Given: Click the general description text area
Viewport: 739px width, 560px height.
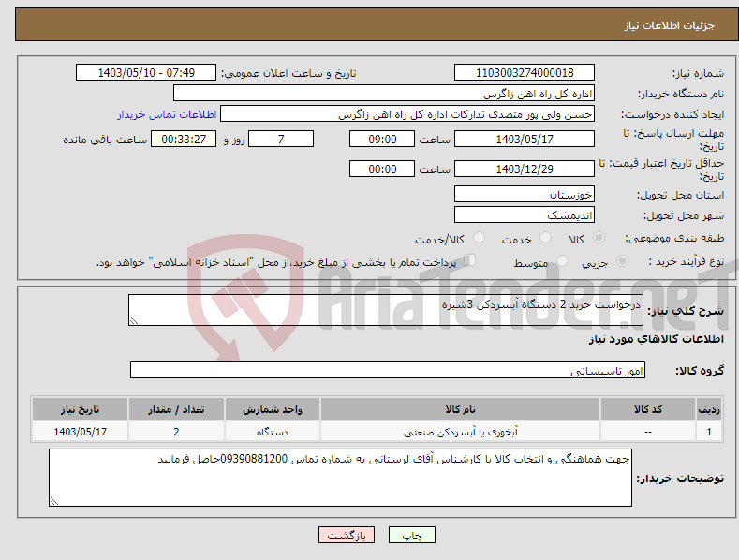Looking at the screenshot, I should click(386, 310).
